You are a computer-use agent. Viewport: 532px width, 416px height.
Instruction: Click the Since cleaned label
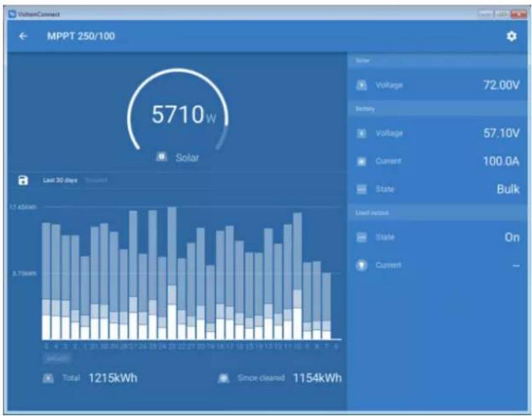click(x=261, y=378)
